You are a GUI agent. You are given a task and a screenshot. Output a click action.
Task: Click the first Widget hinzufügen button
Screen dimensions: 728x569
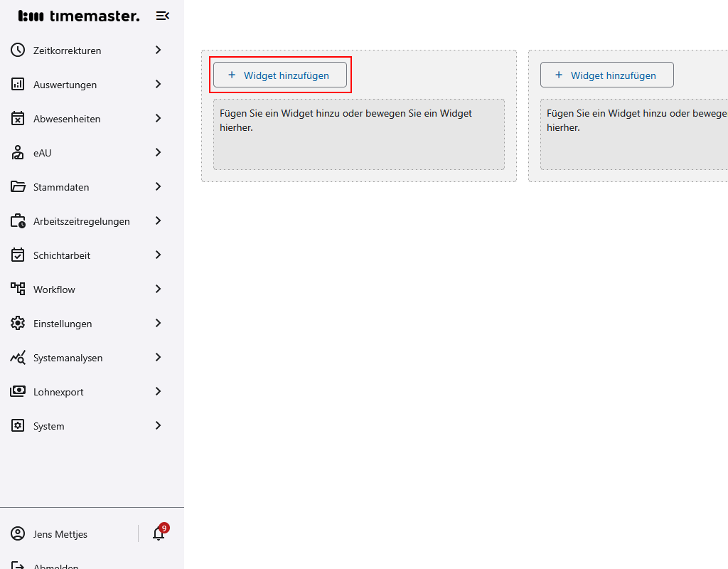coord(280,75)
